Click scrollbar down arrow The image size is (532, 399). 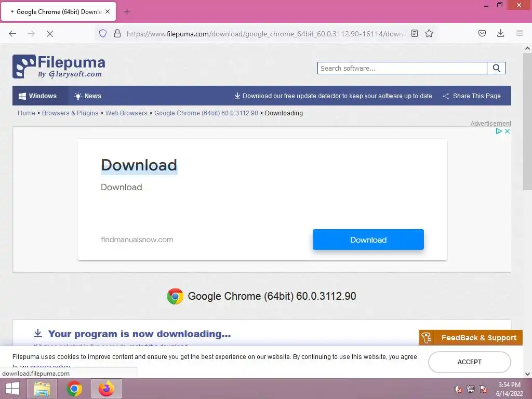point(527,374)
